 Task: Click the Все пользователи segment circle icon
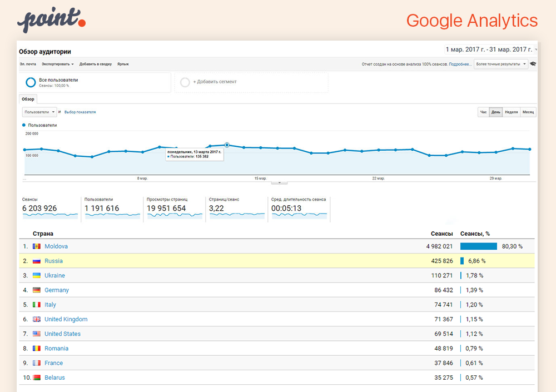click(x=31, y=82)
